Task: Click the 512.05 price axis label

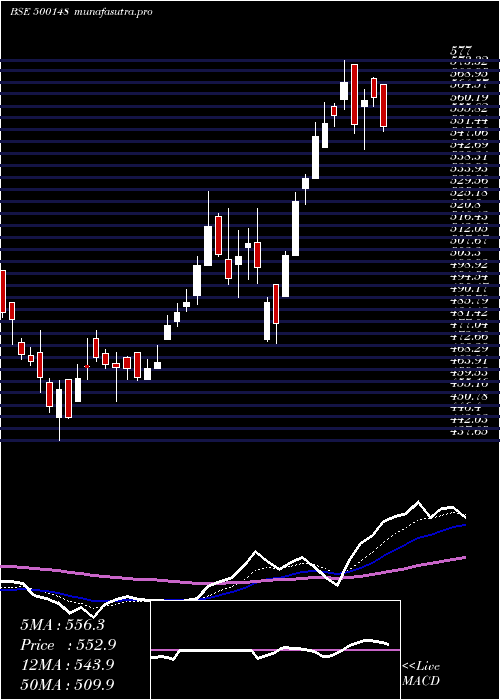Action: point(468,229)
